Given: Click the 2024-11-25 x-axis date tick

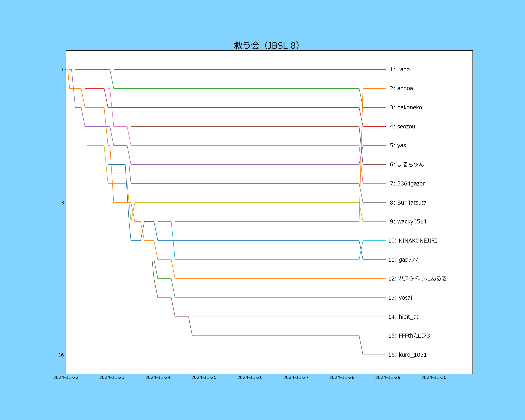Looking at the screenshot, I should (204, 377).
